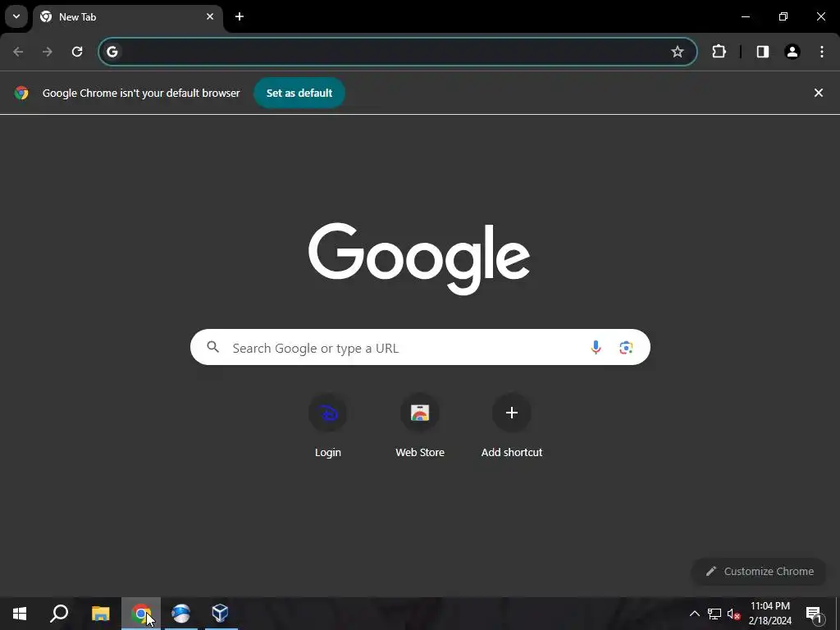The image size is (840, 630).
Task: Open File Explorer from taskbar
Action: coord(100,614)
